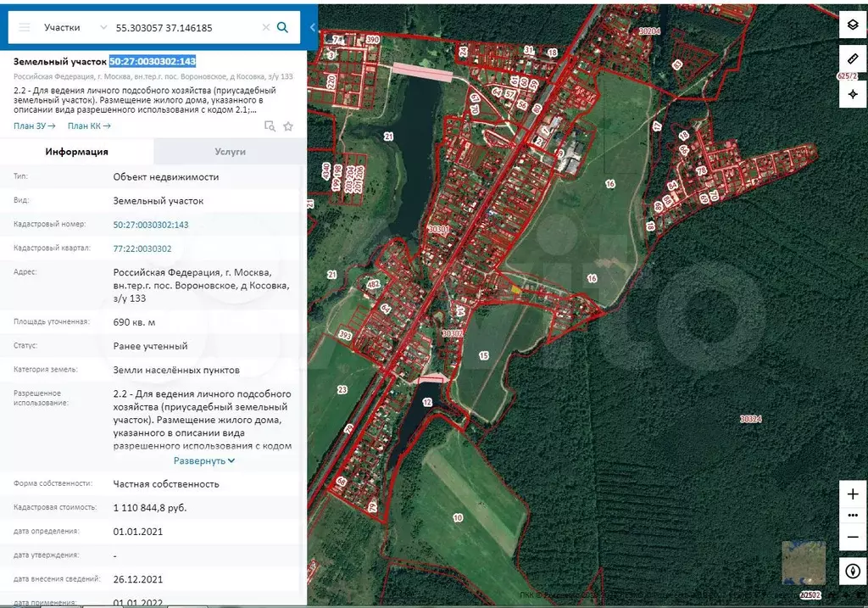This screenshot has width=868, height=608.
Task: Click the locate-me crosshair icon
Action: [853, 93]
